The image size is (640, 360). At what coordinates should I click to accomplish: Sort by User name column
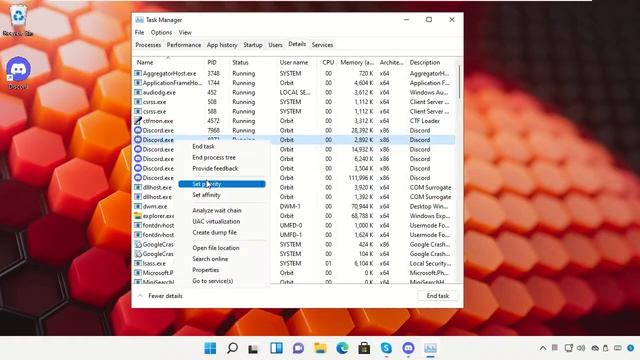pyautogui.click(x=297, y=62)
